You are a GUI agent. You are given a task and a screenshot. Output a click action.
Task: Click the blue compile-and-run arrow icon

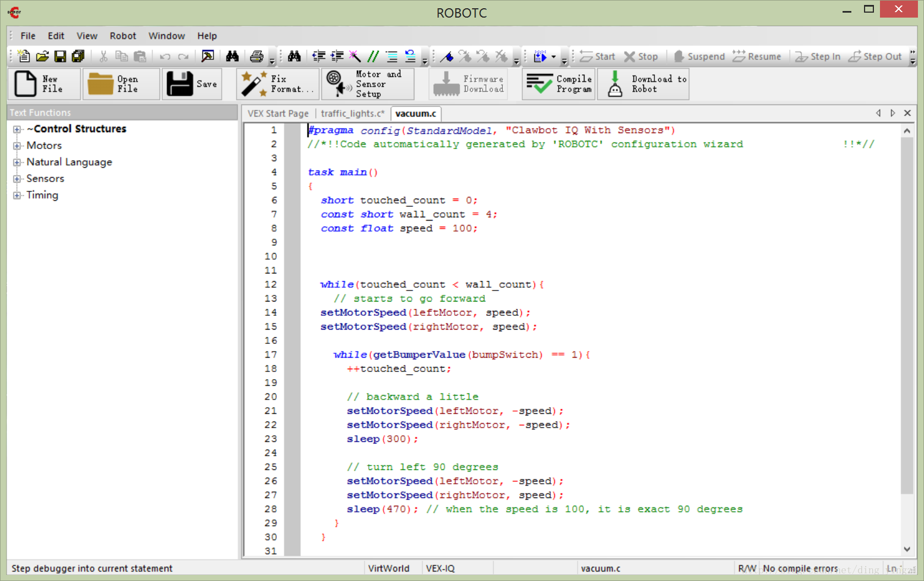tap(540, 56)
